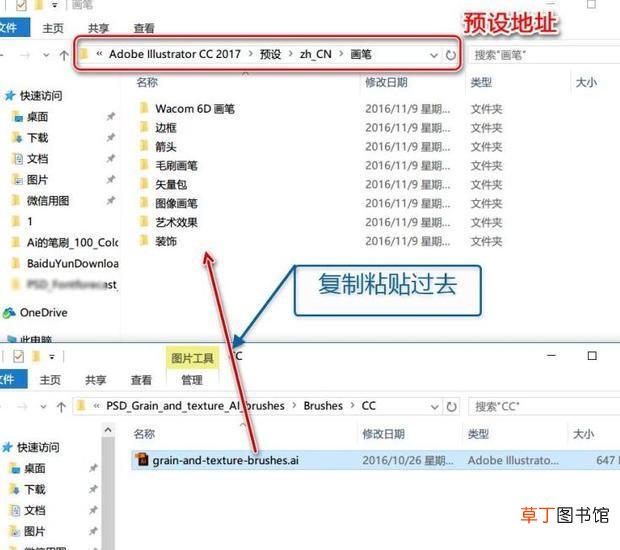
Task: Click 预设 breadcrumb segment
Action: coord(270,54)
